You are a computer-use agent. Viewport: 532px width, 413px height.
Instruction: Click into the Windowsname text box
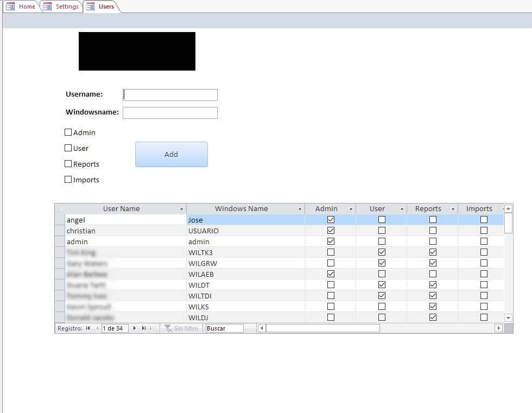click(170, 113)
